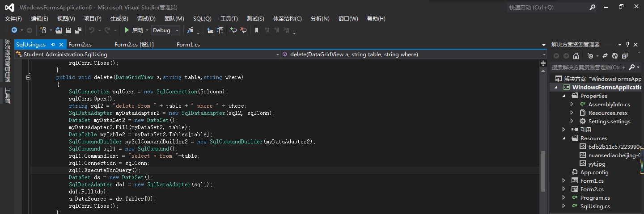Open dropdown arrow next to New Project icon

(51, 30)
